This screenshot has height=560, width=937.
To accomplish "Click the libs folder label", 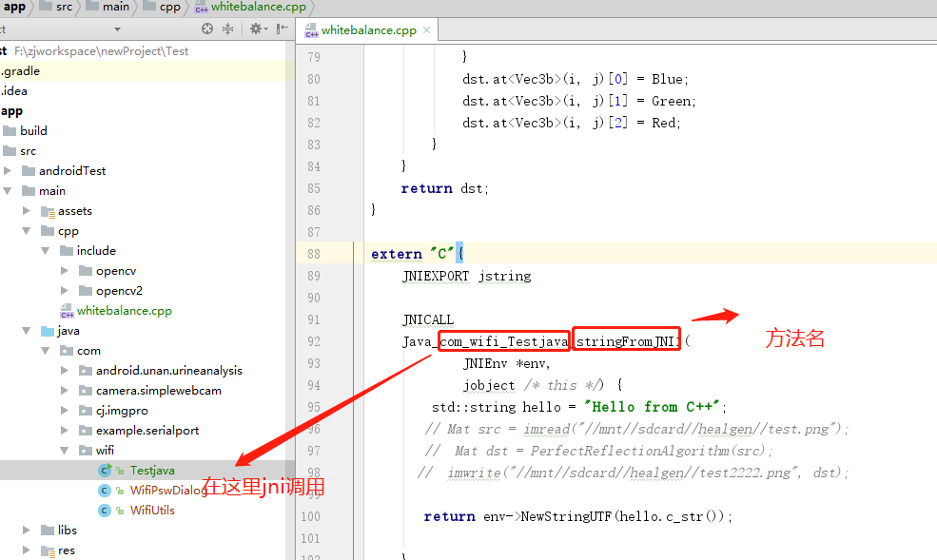I will [67, 531].
